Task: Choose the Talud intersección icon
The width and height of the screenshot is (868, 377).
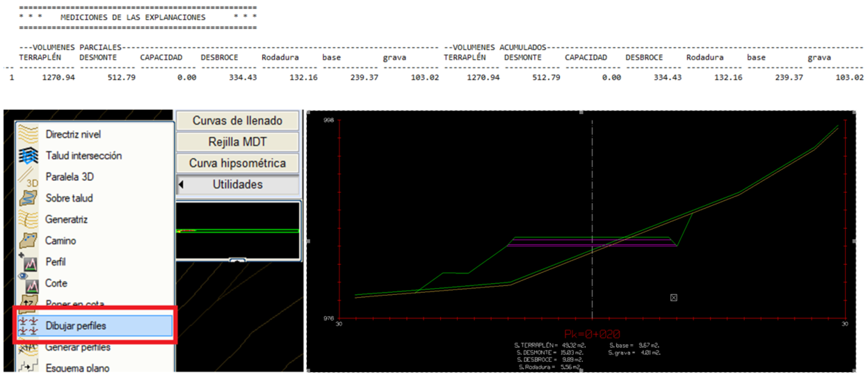Action: pyautogui.click(x=28, y=156)
